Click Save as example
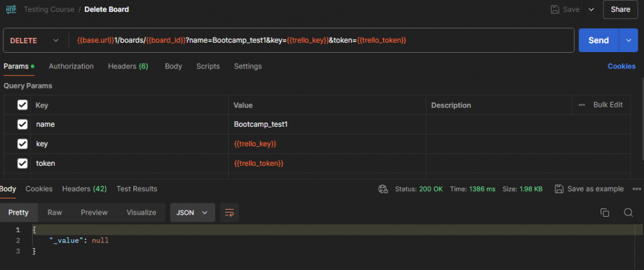Viewport: 644px width, 270px height. pos(589,189)
